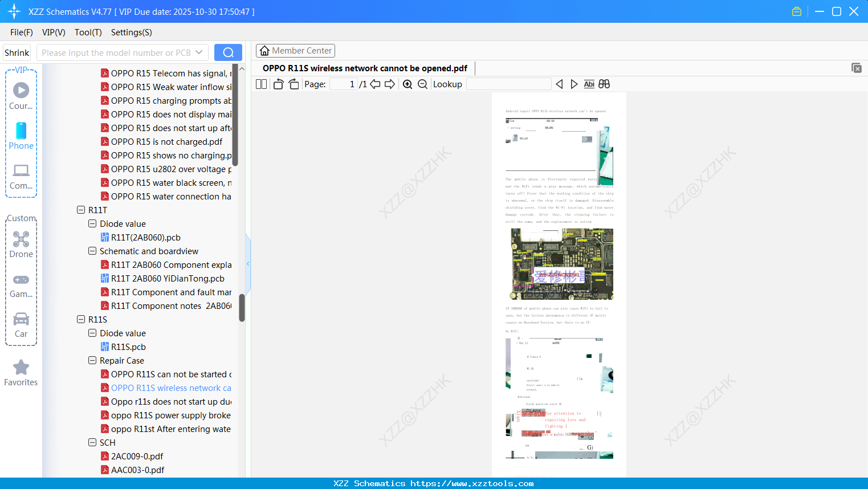Collapse the left tree panel handle
Image resolution: width=868 pixels, height=489 pixels.
[248, 263]
